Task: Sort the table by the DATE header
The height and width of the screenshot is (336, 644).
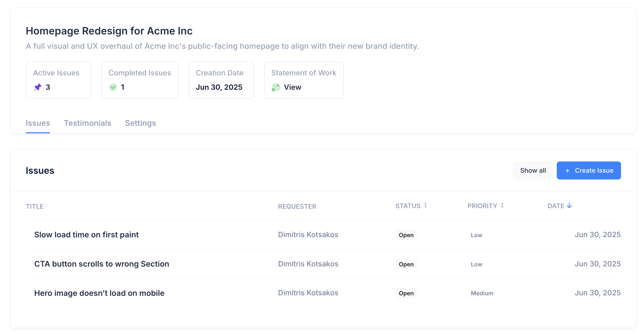Action: [x=556, y=206]
